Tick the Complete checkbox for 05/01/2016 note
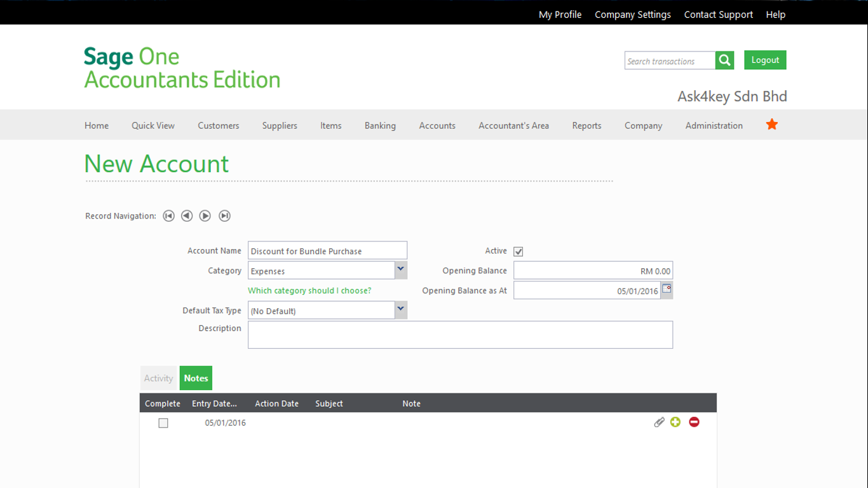 coord(163,423)
